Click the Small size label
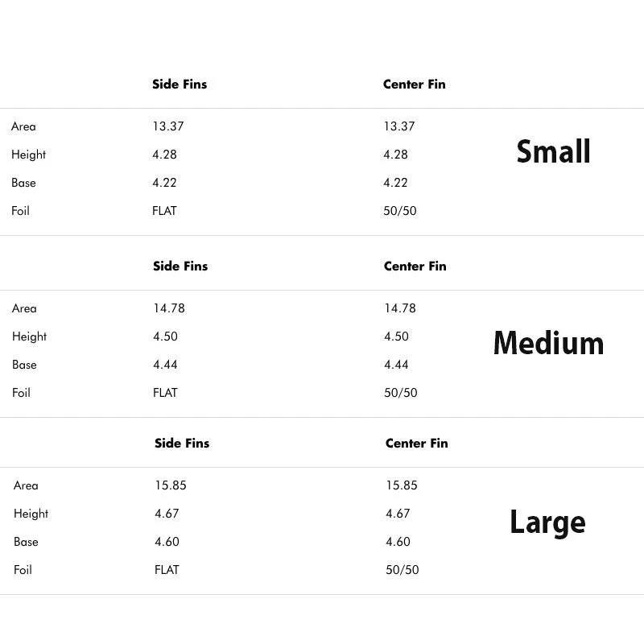Image resolution: width=644 pixels, height=644 pixels. click(x=553, y=151)
